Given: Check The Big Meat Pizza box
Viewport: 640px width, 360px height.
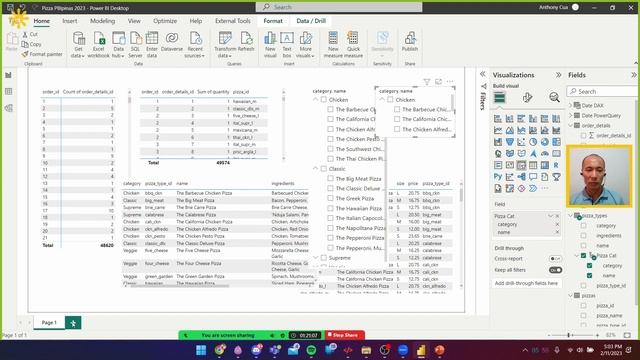Looking at the screenshot, I should click(330, 178).
